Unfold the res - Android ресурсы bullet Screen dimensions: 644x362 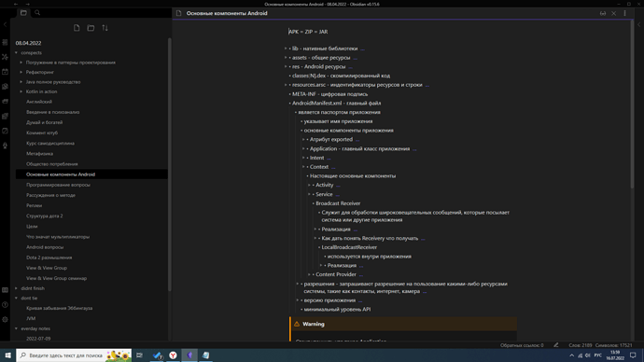pos(286,66)
